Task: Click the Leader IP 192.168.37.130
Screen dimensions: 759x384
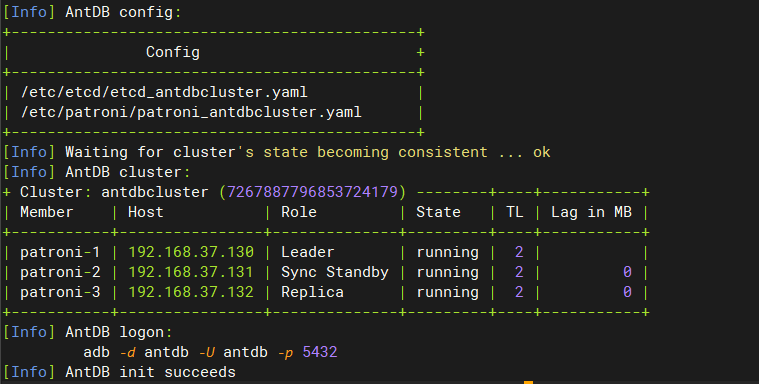Action: [191, 252]
